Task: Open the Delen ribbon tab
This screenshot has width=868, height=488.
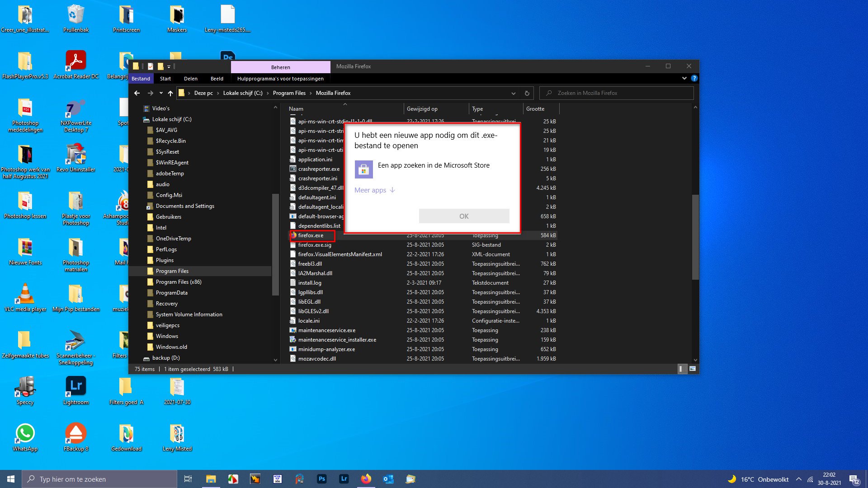Action: pyautogui.click(x=190, y=79)
